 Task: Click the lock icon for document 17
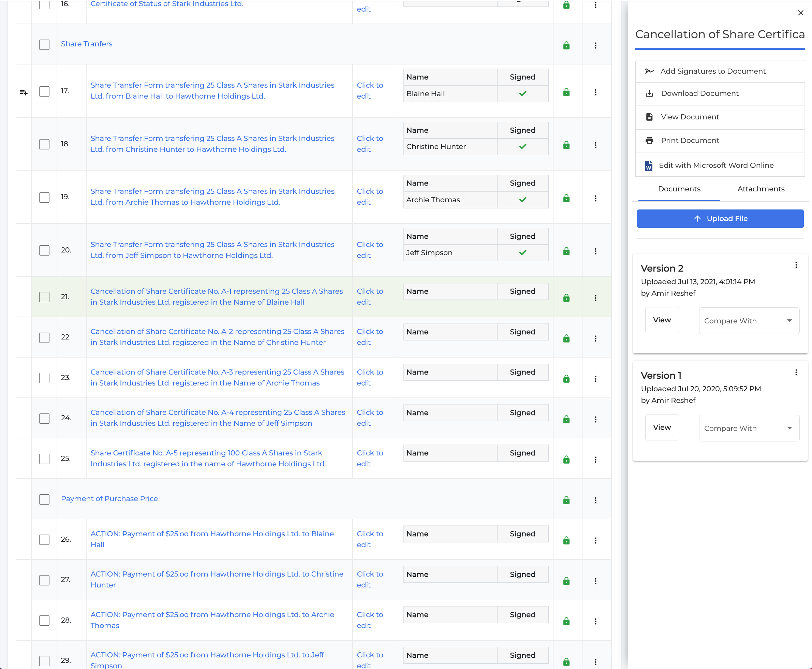tap(566, 92)
